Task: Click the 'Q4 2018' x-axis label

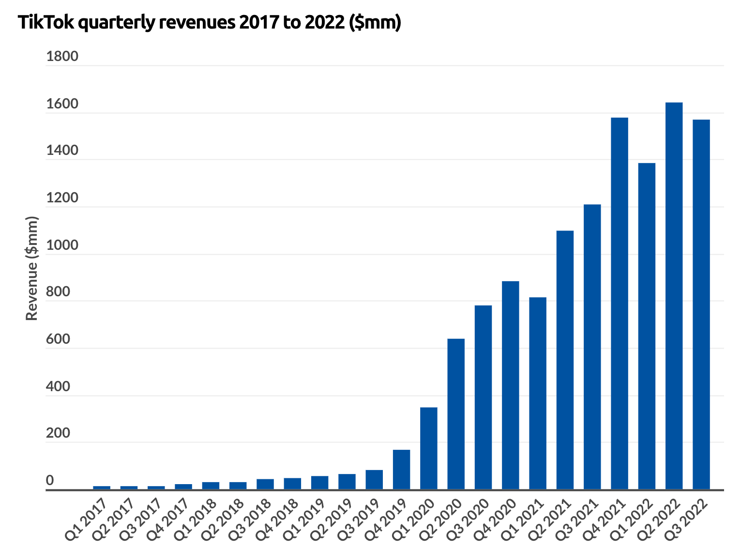Action: [x=277, y=520]
